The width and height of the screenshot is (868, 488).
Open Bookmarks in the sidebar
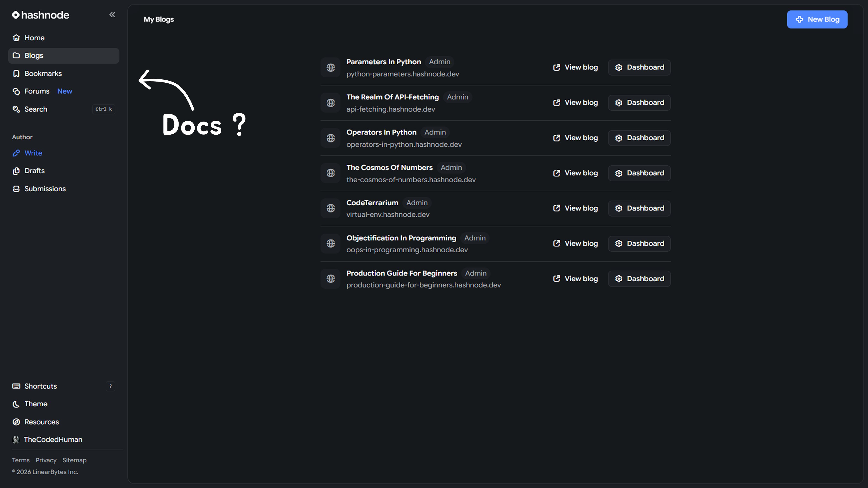pos(43,73)
